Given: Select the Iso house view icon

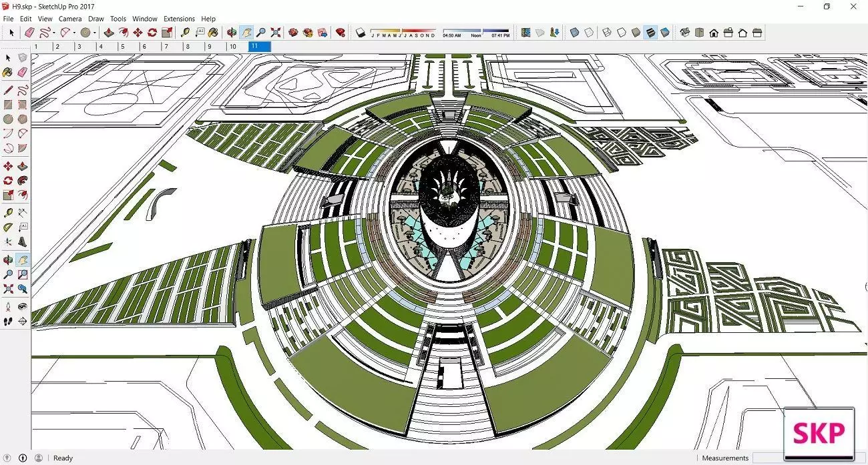Looking at the screenshot, I should tap(684, 32).
